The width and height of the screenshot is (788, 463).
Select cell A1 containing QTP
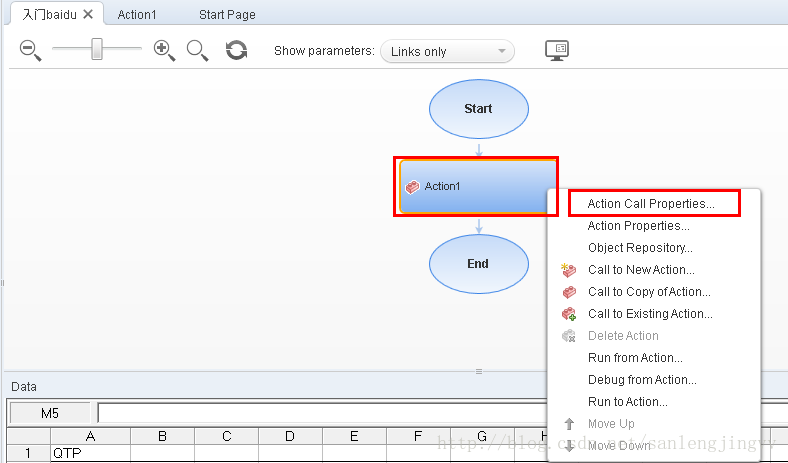[x=90, y=453]
